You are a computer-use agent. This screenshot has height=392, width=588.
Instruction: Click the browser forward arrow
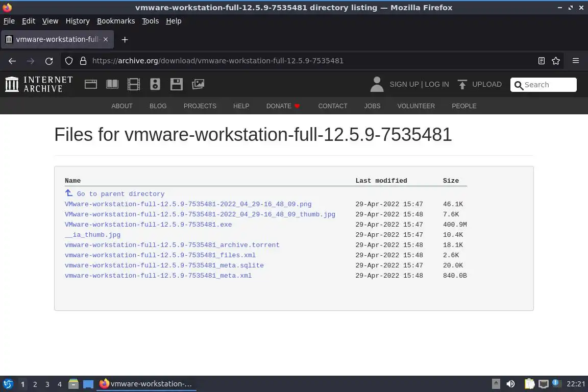point(31,61)
